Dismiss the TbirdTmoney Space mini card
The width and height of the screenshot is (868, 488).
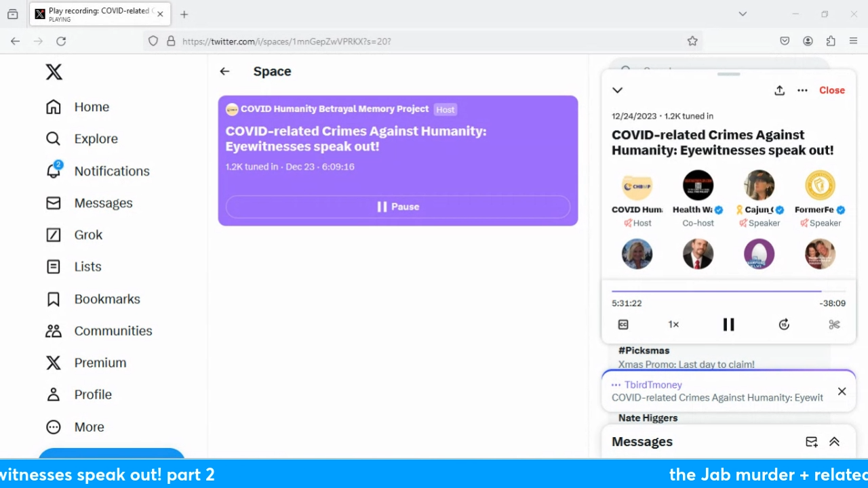pyautogui.click(x=842, y=391)
